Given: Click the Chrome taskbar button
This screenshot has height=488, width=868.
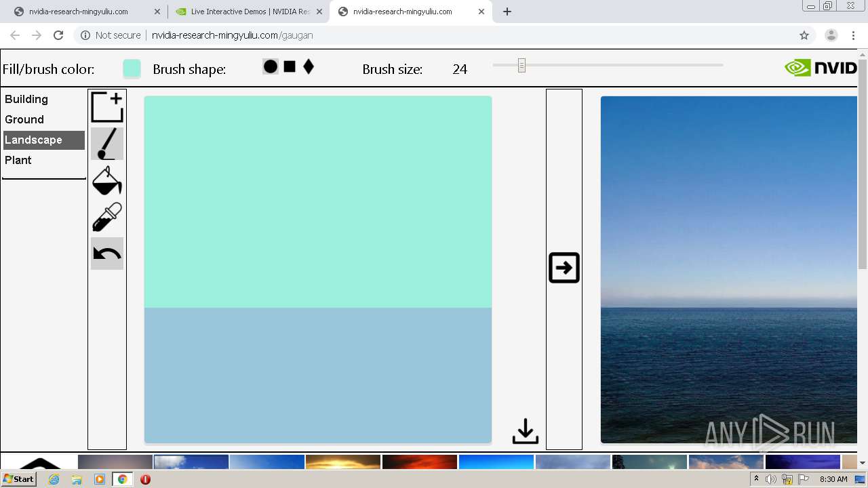Looking at the screenshot, I should click(123, 479).
